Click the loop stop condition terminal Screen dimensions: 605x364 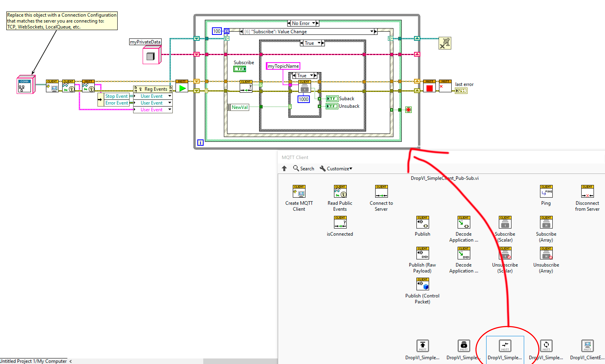[408, 110]
